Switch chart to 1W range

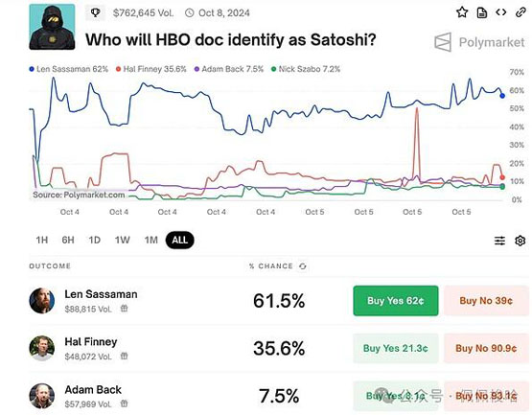point(122,241)
